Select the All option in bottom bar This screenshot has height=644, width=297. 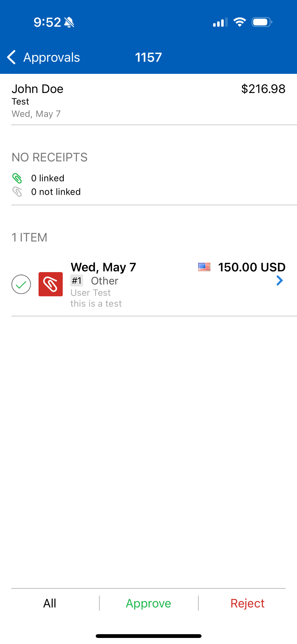(x=50, y=603)
